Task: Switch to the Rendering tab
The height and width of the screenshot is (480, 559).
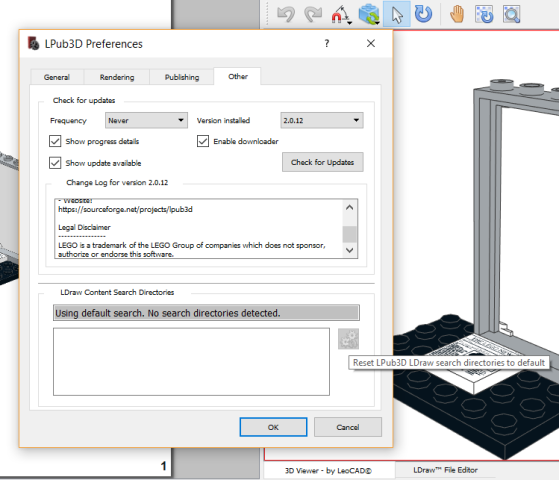Action: 117,77
